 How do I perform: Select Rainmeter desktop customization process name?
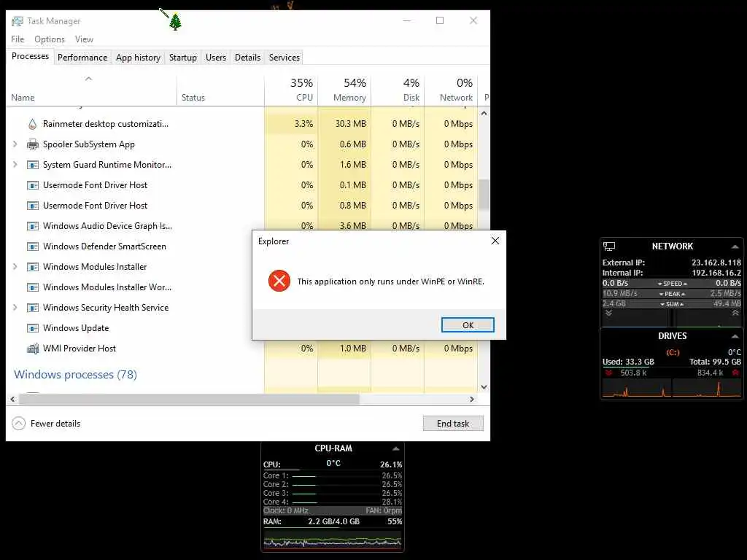pyautogui.click(x=106, y=124)
